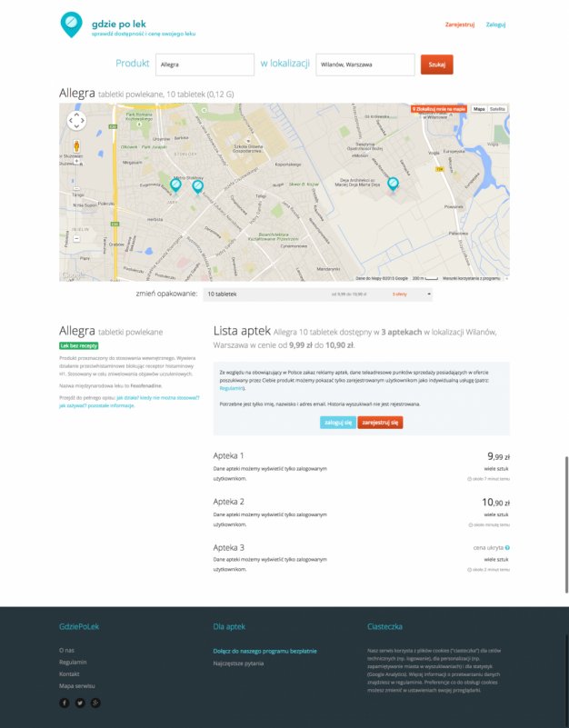
Task: Click the 10,90 zł price
Action: [x=495, y=503]
